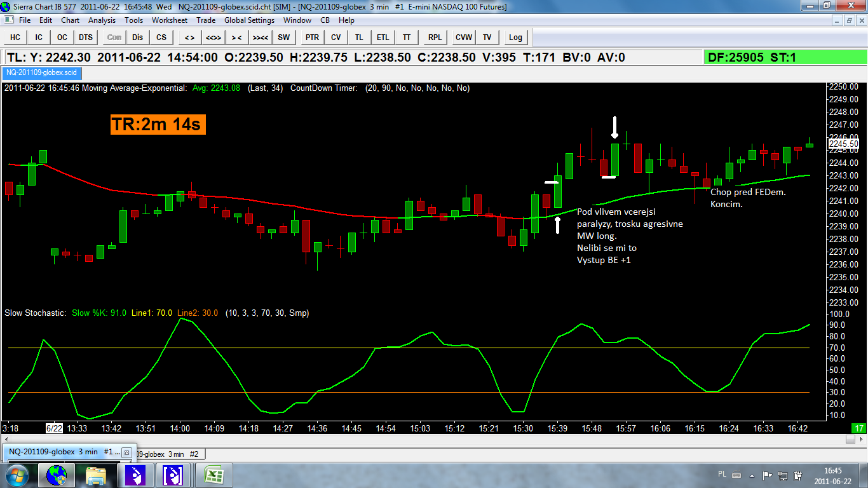Image resolution: width=868 pixels, height=488 pixels.
Task: Click the RPL toolbar button
Action: [x=435, y=37]
